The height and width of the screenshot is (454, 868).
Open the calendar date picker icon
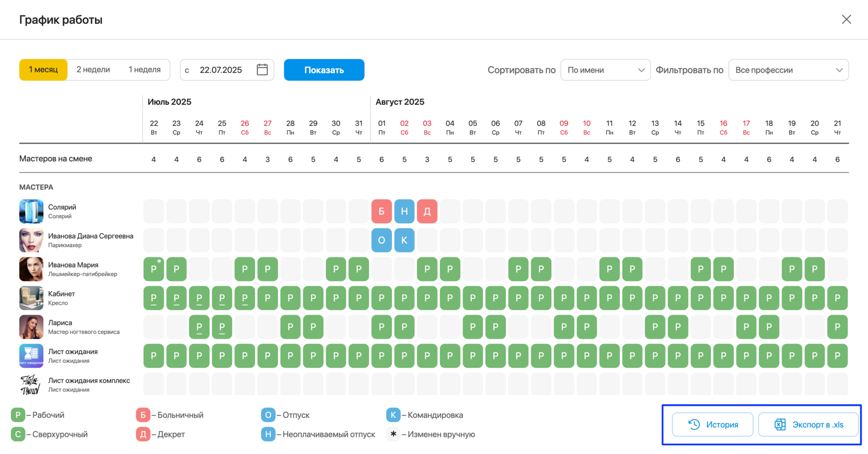point(262,70)
